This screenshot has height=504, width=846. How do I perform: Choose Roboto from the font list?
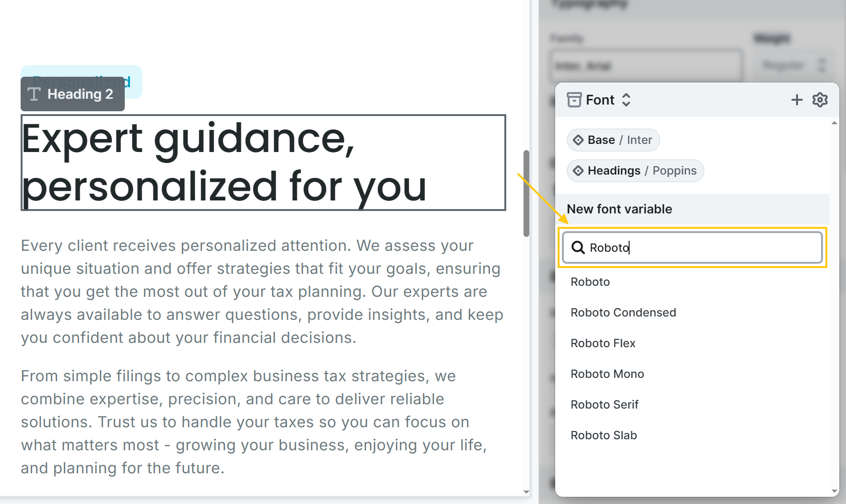(590, 282)
